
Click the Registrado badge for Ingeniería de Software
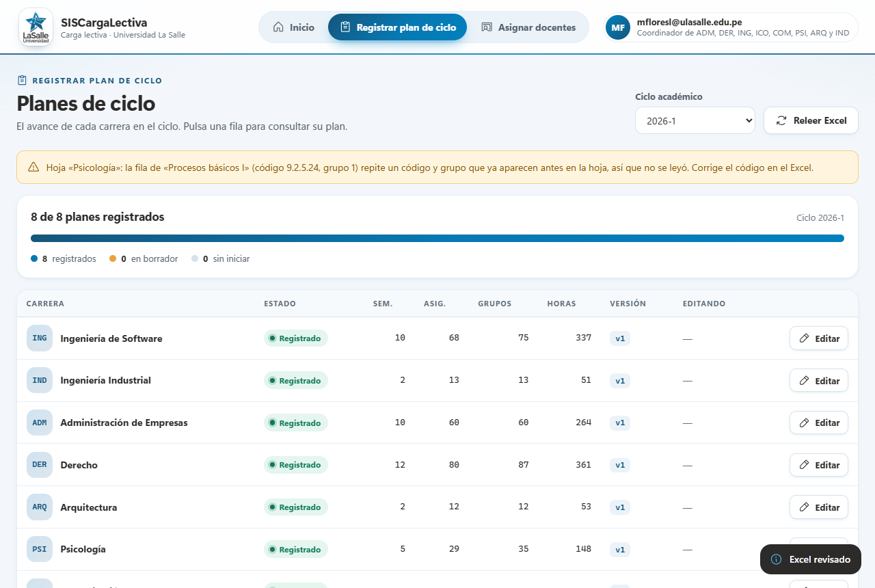pyautogui.click(x=296, y=338)
